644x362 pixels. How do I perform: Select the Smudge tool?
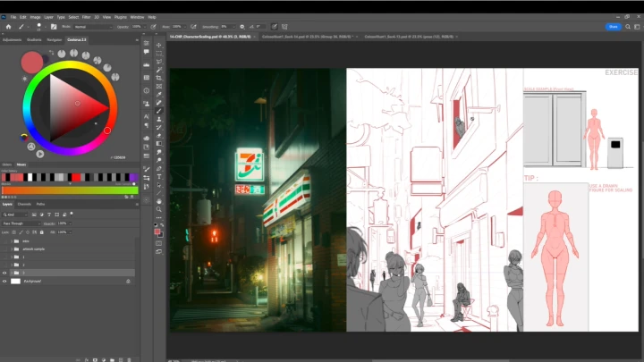click(159, 152)
